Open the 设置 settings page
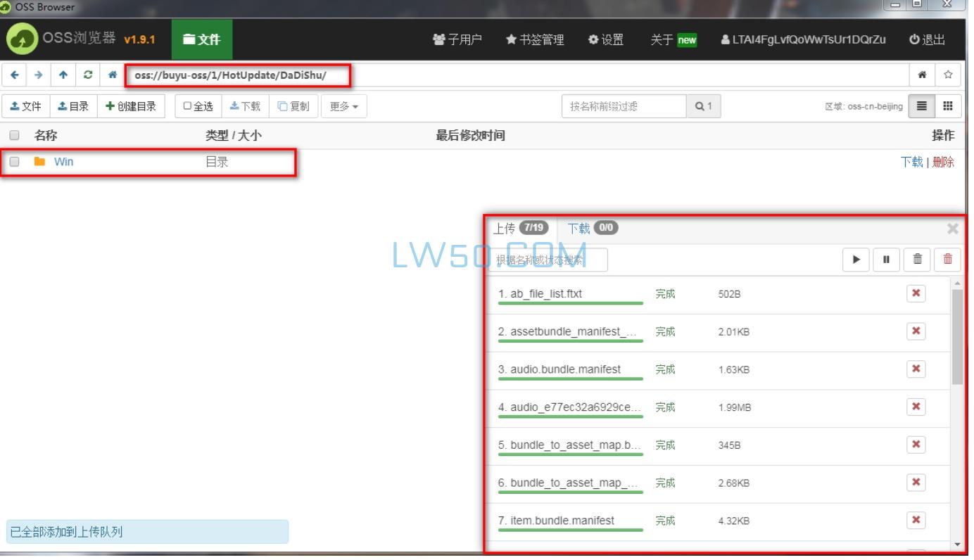 (606, 39)
